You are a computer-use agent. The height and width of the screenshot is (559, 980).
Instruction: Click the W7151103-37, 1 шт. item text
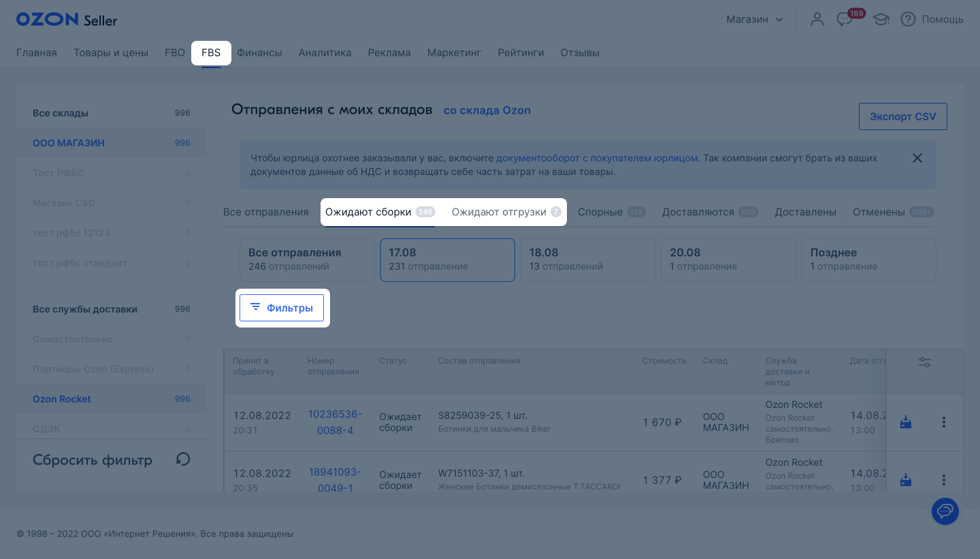[483, 473]
